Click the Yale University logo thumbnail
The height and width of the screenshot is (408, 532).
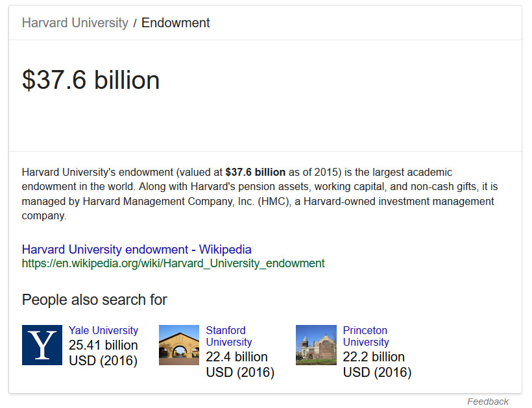point(42,345)
